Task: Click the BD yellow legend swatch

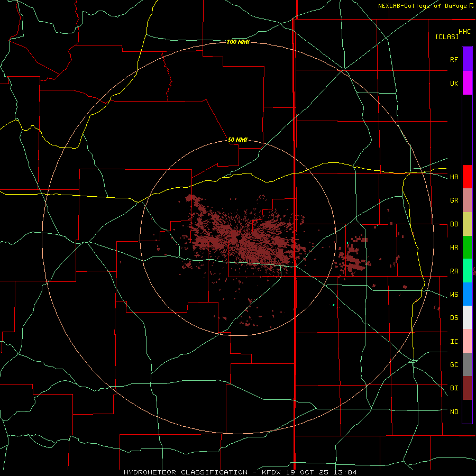Action: [467, 224]
